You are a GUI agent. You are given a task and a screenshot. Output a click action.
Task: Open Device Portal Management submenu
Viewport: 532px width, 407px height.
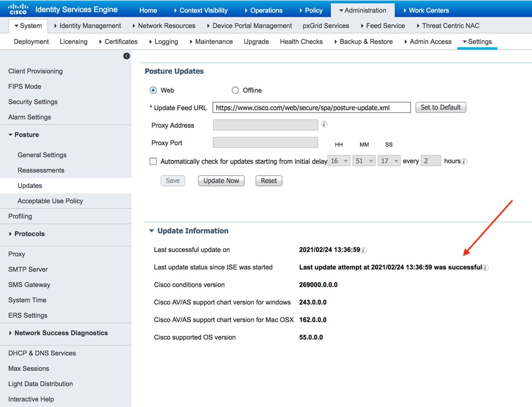(x=249, y=26)
